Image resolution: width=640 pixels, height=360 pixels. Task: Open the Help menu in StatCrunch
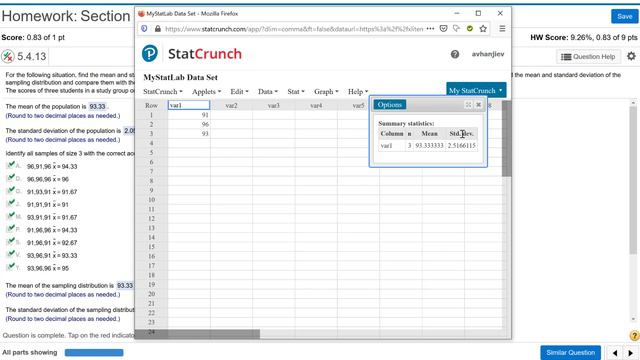358,91
